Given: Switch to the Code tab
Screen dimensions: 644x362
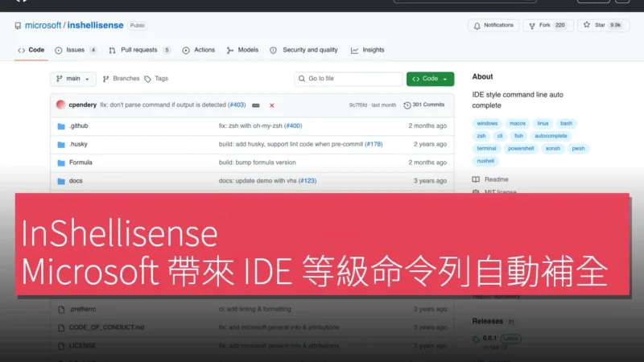Looking at the screenshot, I should click(31, 50).
